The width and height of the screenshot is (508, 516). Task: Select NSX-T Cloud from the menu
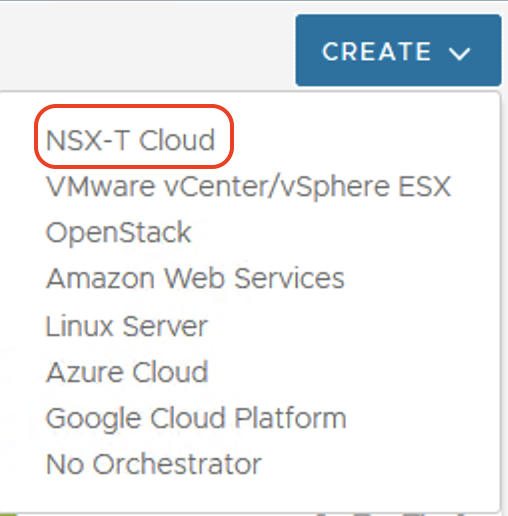pos(130,140)
